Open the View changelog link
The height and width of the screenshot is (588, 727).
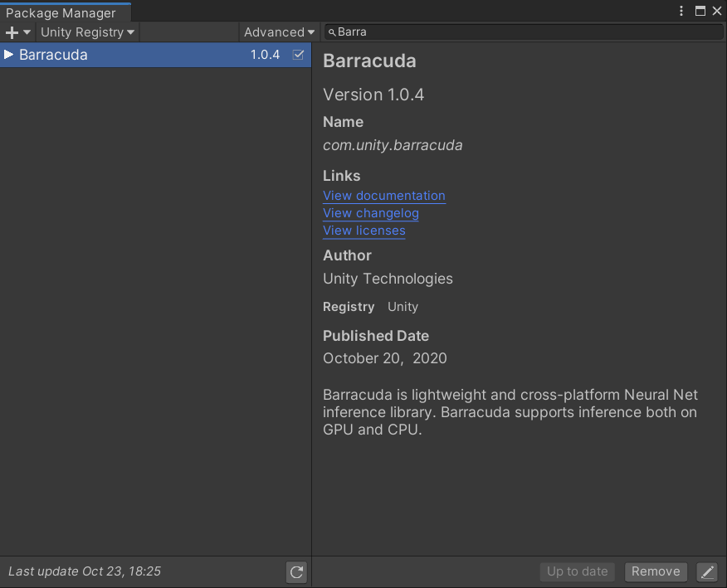click(370, 213)
